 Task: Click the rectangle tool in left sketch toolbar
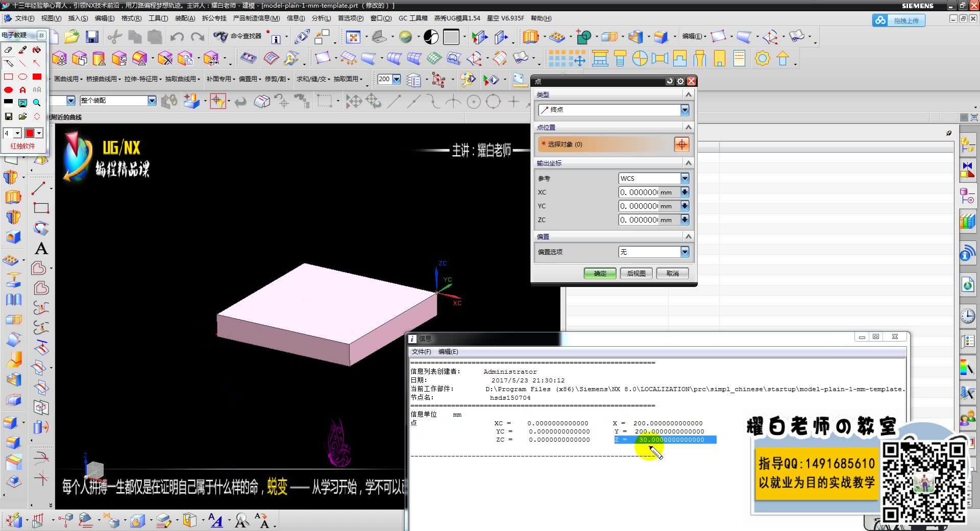pyautogui.click(x=41, y=208)
